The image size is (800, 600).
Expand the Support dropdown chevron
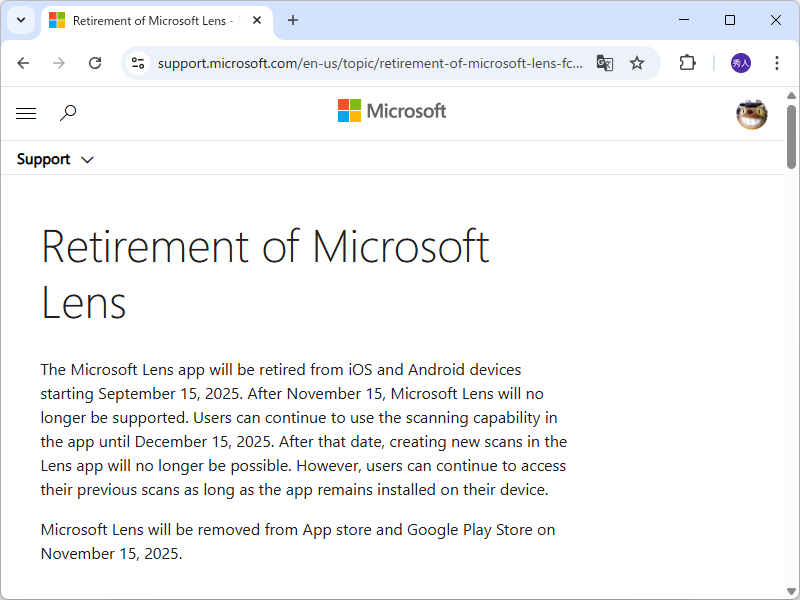click(x=87, y=159)
